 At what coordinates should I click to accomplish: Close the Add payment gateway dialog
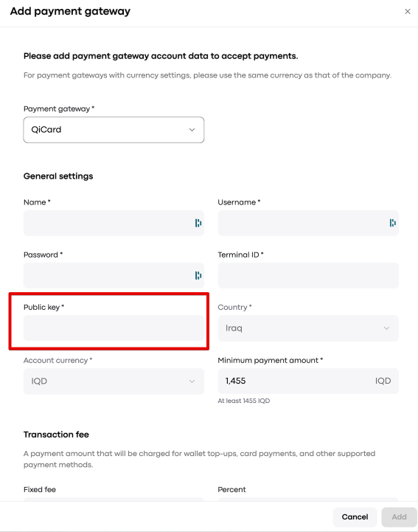[408, 12]
